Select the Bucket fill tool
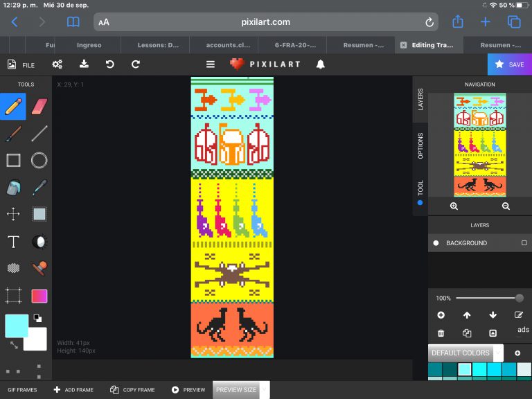Image resolution: width=532 pixels, height=399 pixels. tap(13, 187)
